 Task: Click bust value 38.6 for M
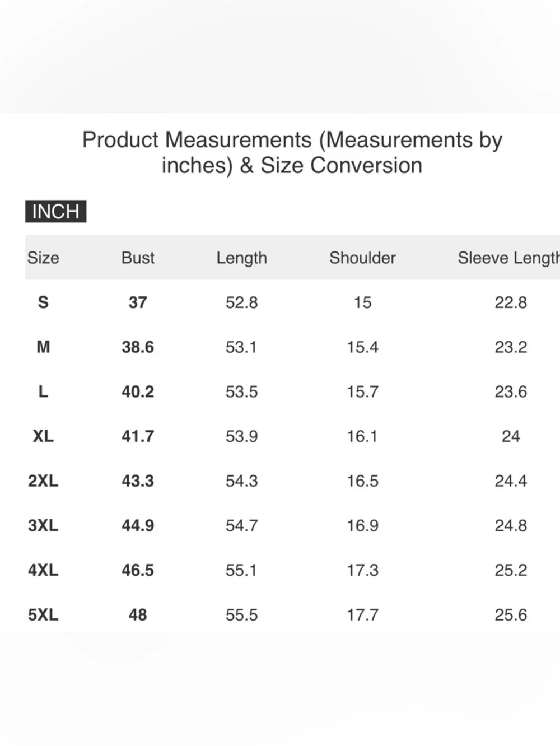coord(138,347)
